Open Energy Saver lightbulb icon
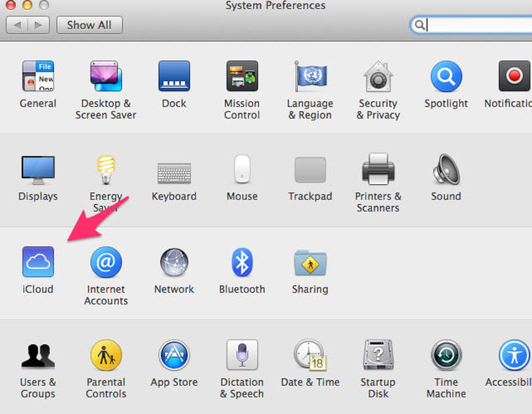The image size is (532, 414). 106,170
